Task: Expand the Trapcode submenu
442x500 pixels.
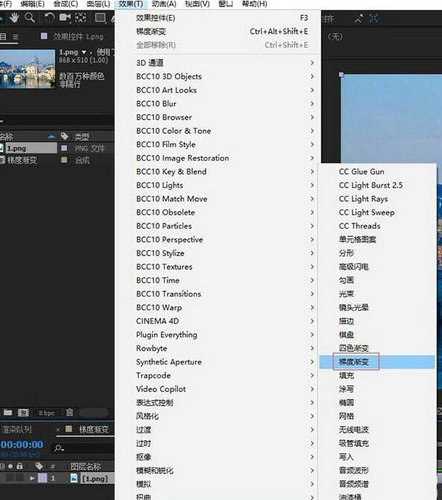Action: click(218, 375)
